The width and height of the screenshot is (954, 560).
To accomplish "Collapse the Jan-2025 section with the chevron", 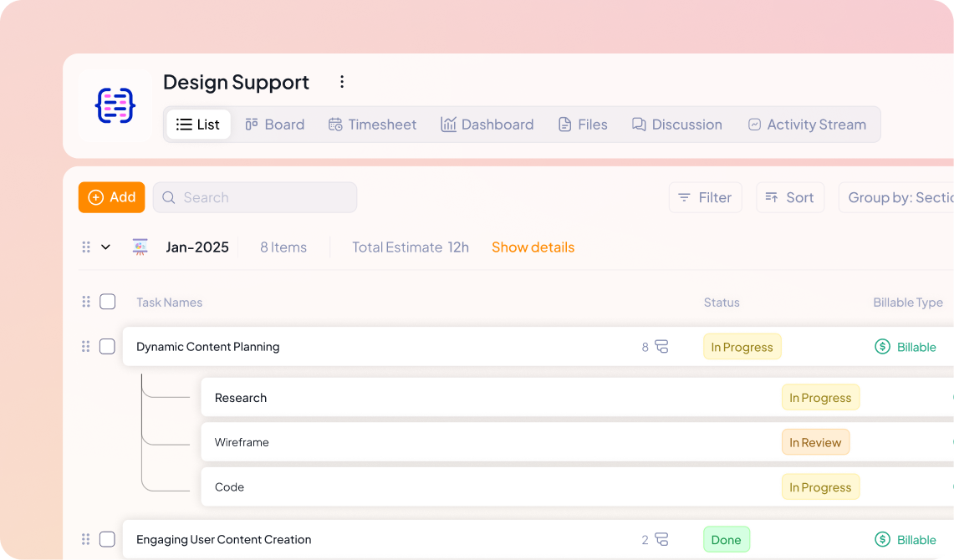I will 106,247.
